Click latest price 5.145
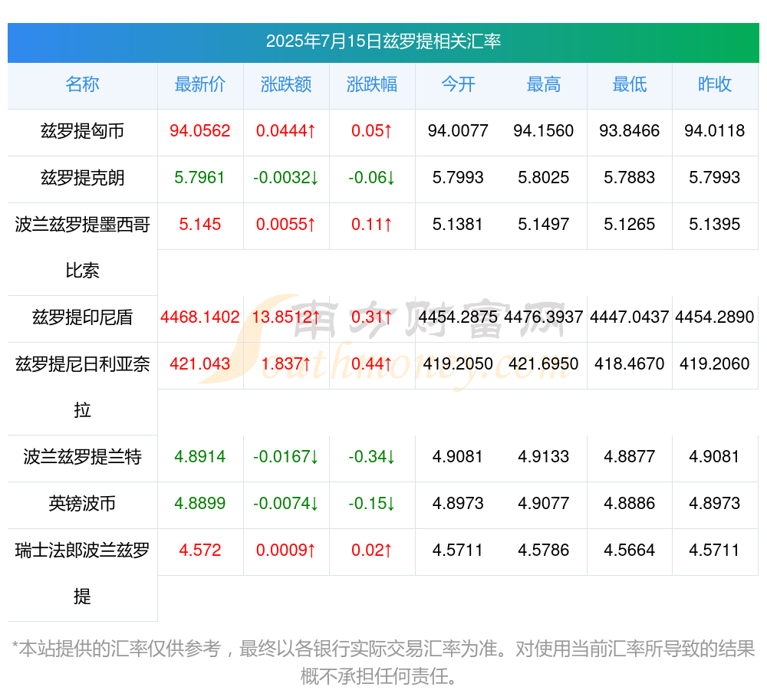The image size is (767, 700). point(199,224)
